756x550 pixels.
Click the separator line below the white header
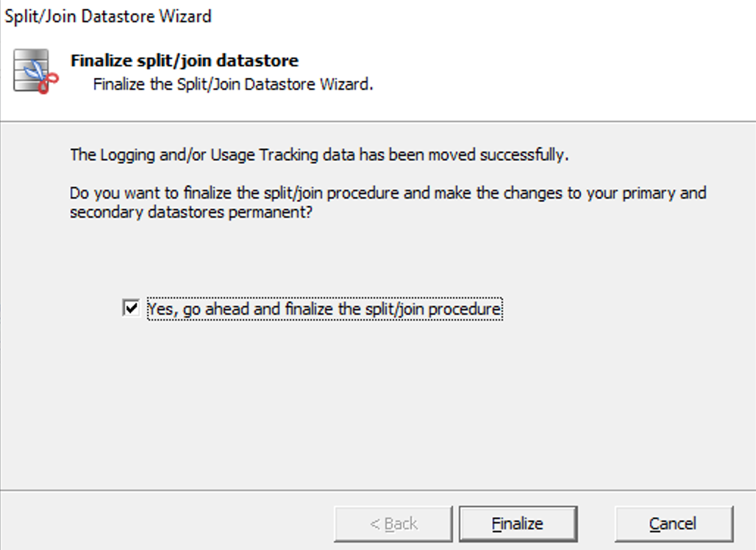click(378, 121)
